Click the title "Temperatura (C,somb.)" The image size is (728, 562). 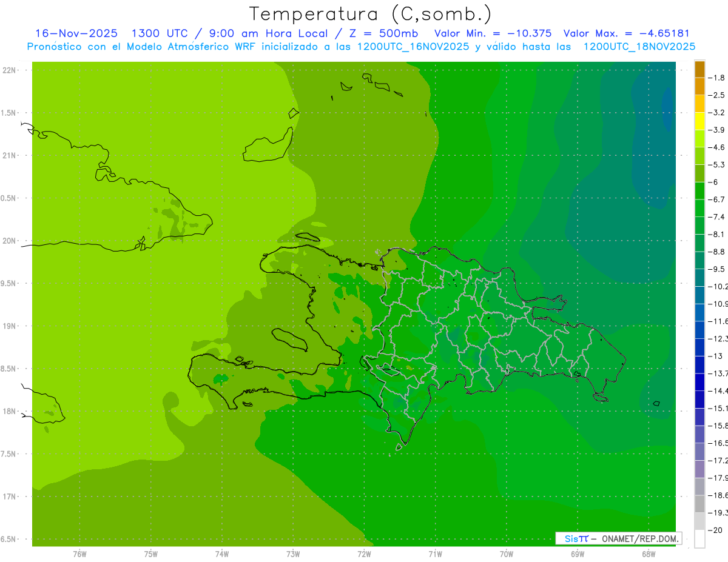pos(371,14)
